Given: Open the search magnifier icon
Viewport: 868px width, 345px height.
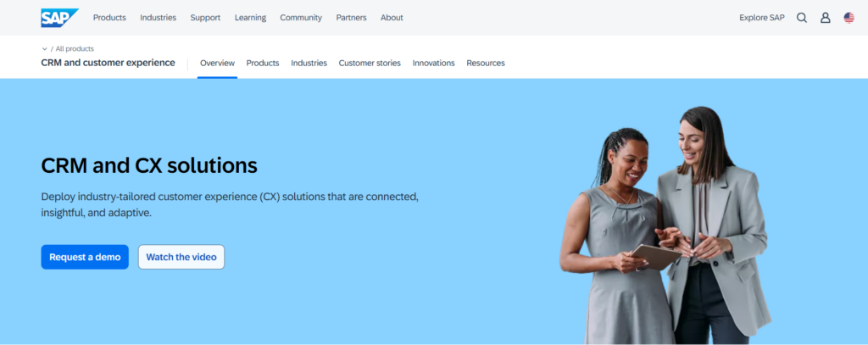Looking at the screenshot, I should click(x=802, y=18).
